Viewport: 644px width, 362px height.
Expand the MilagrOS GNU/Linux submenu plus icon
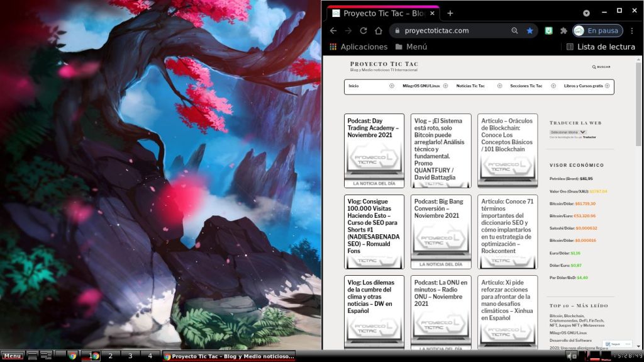[x=445, y=86]
